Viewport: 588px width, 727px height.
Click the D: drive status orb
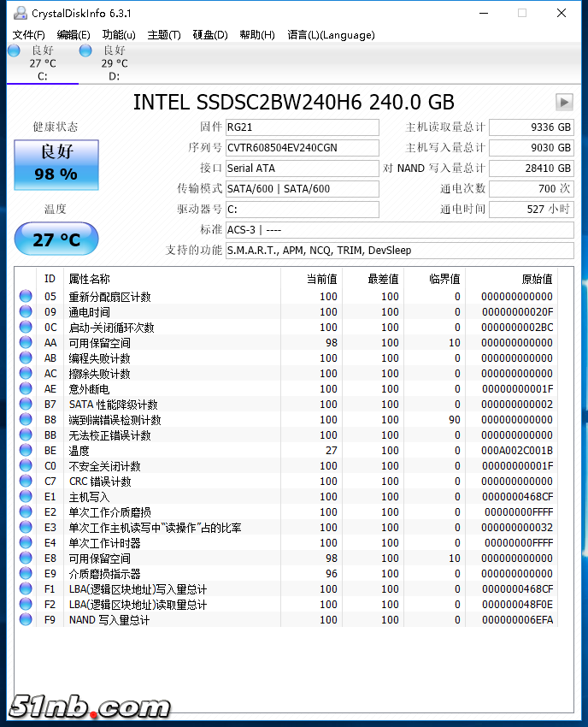click(85, 50)
